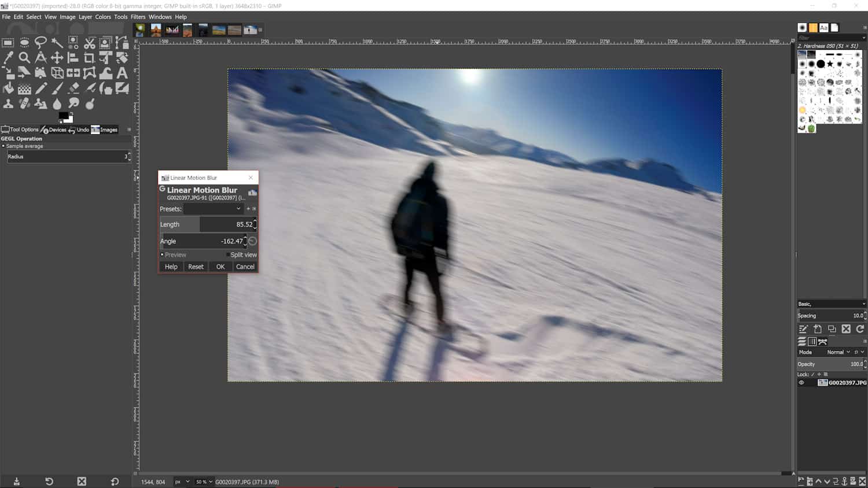
Task: Select the Measure compass tool
Action: [41, 57]
